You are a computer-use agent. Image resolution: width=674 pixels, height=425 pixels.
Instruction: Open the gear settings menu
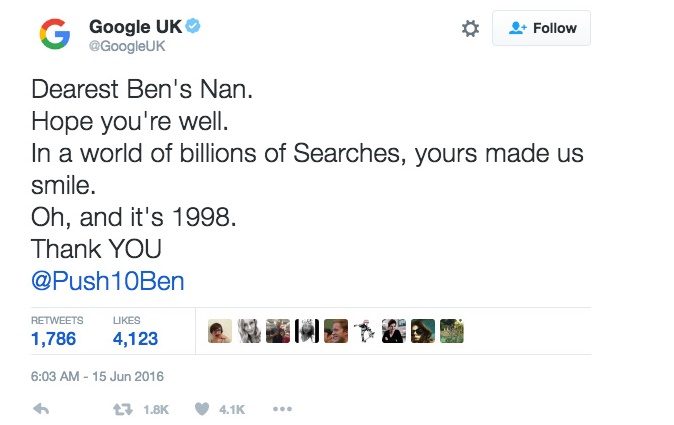(470, 29)
